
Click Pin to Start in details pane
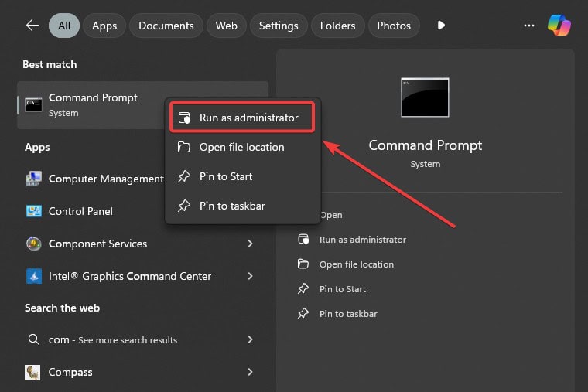coord(343,289)
